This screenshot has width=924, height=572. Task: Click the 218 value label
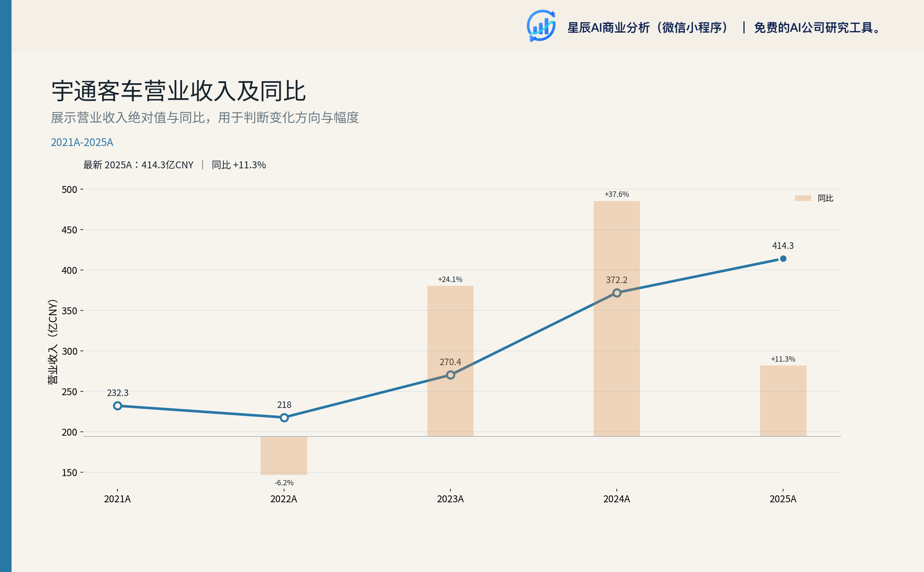[x=284, y=405]
